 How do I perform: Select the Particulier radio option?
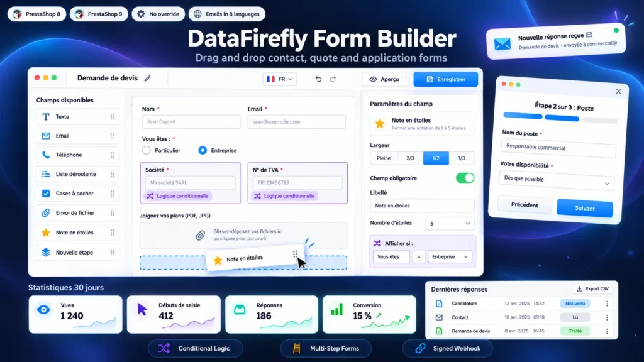146,150
